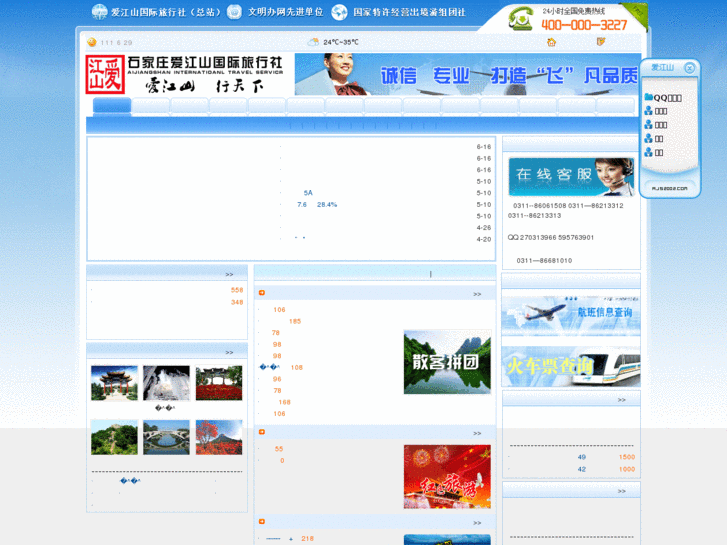Open the 火车票查询 train ticket banner
The image size is (727, 545).
pyautogui.click(x=571, y=366)
